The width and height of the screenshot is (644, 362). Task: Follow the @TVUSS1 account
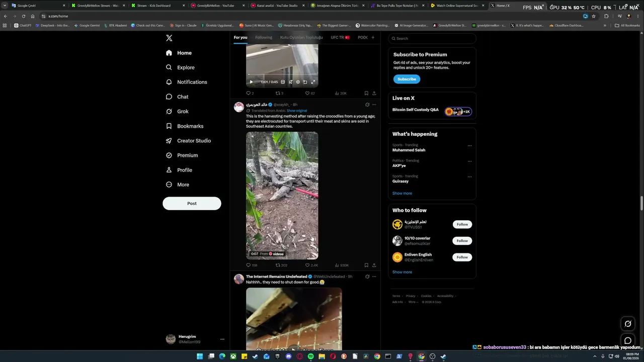pos(462,224)
